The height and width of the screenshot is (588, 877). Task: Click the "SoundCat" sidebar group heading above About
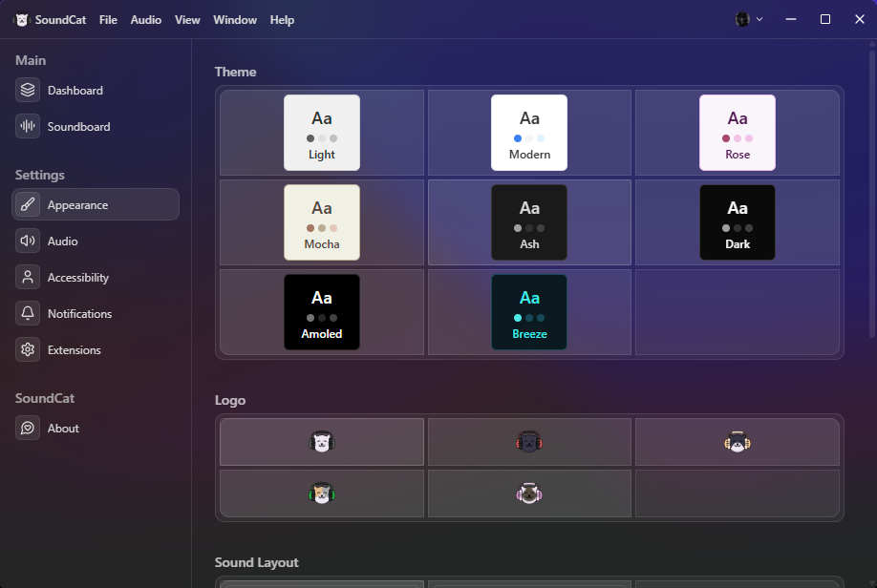[x=45, y=398]
